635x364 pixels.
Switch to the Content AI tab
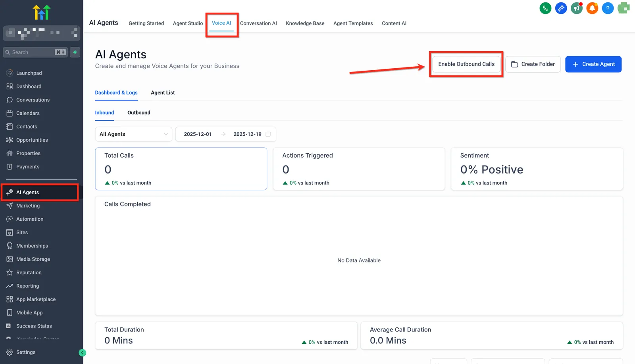[x=394, y=23]
